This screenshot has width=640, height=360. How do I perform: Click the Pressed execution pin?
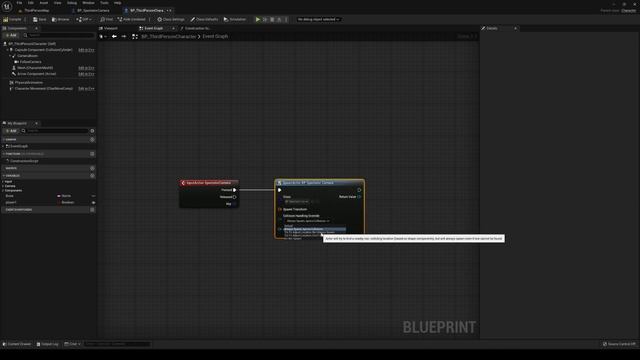(234, 190)
